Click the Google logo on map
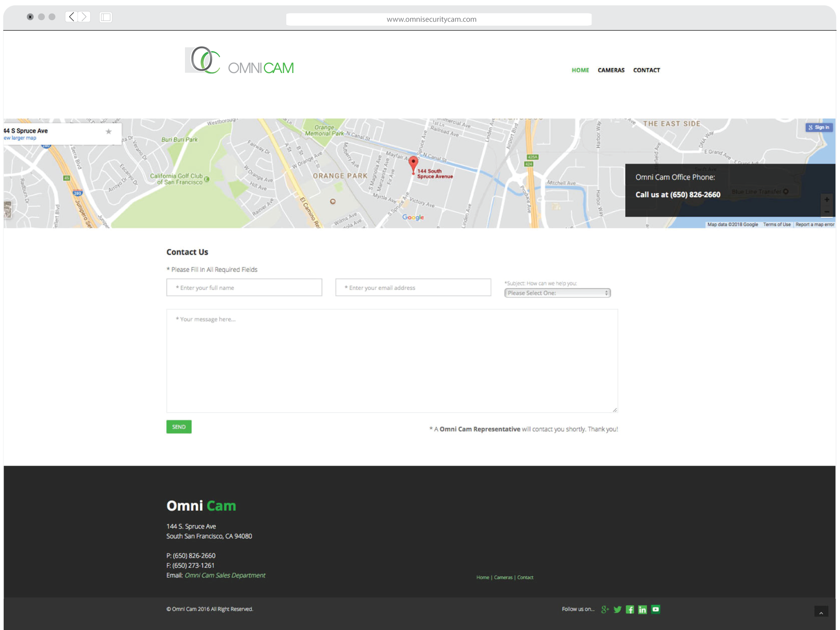The image size is (840, 630). point(413,217)
